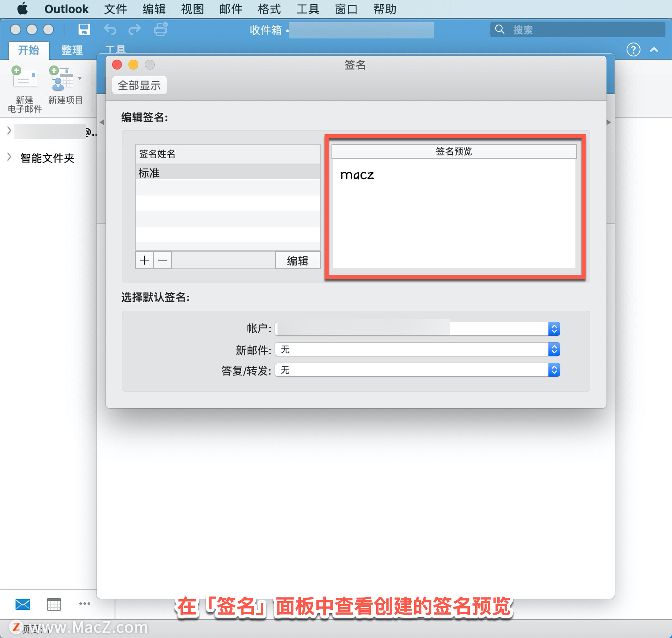Viewport: 672px width, 638px height.
Task: Select the 标准 signature row
Action: point(228,173)
